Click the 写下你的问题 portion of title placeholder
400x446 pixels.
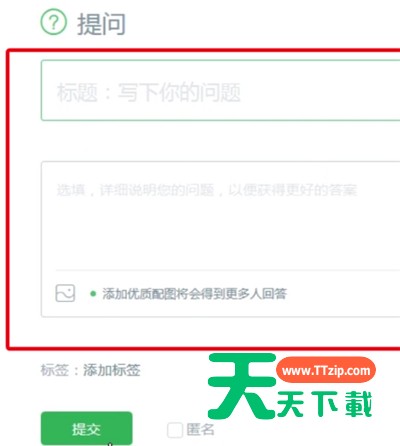[179, 92]
